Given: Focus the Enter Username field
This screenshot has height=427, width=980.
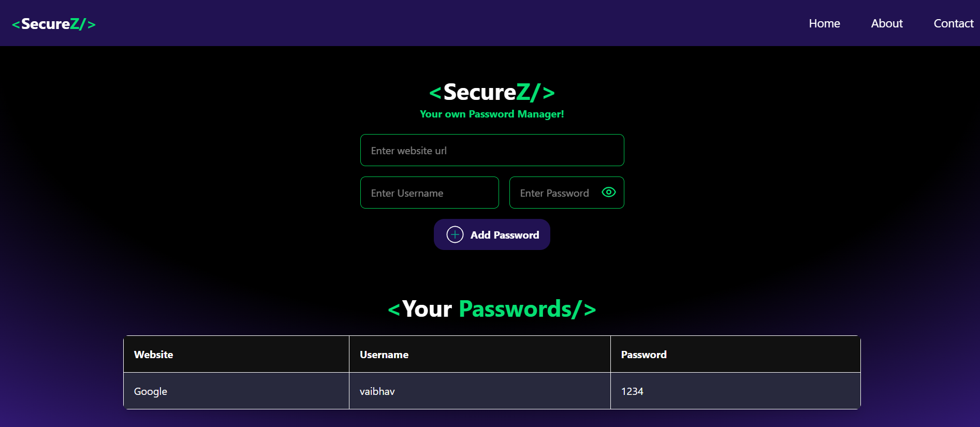Looking at the screenshot, I should [429, 193].
